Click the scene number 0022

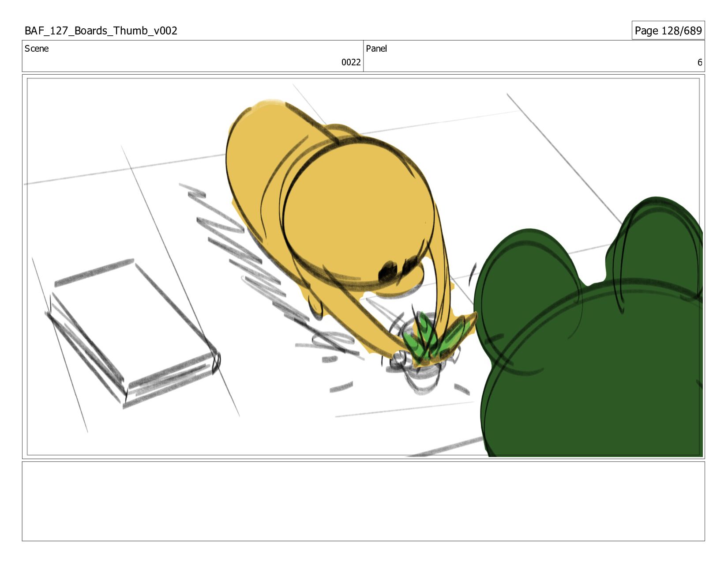(x=351, y=62)
